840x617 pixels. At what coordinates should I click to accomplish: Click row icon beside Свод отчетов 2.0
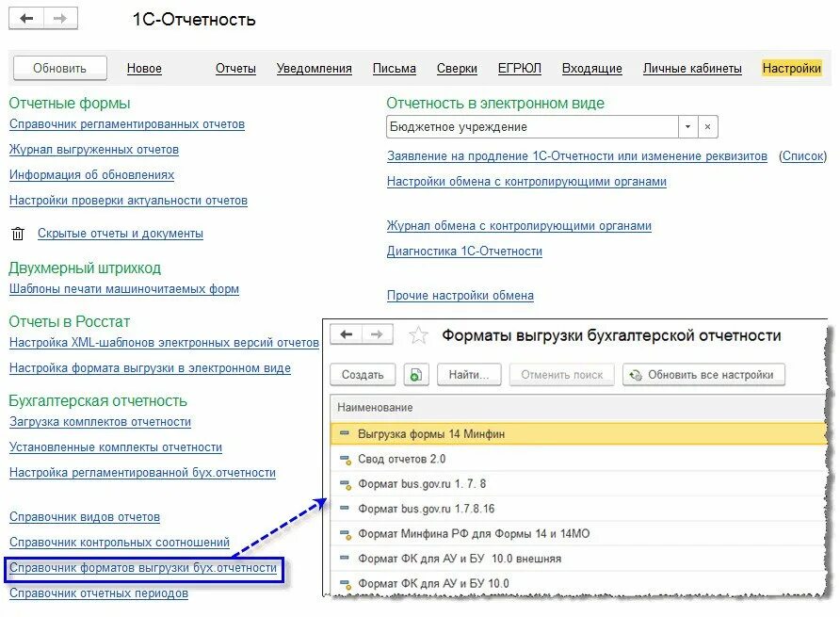pyautogui.click(x=345, y=460)
